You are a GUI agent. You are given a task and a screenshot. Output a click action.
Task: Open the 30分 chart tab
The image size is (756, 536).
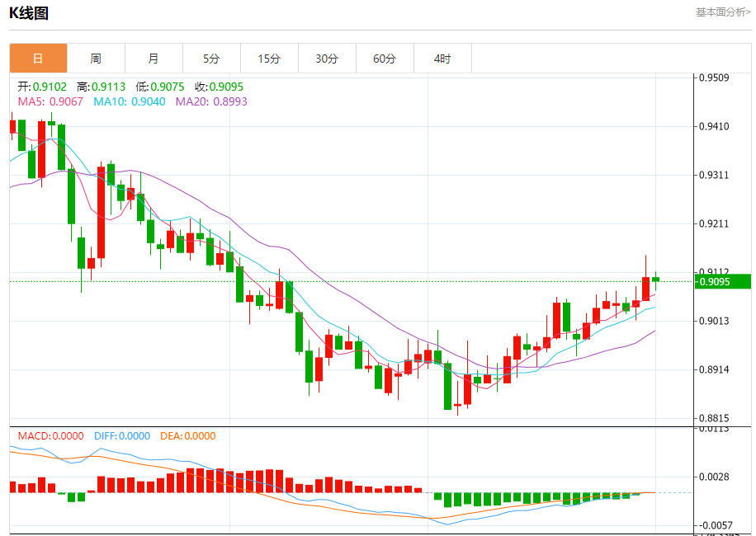pos(328,59)
